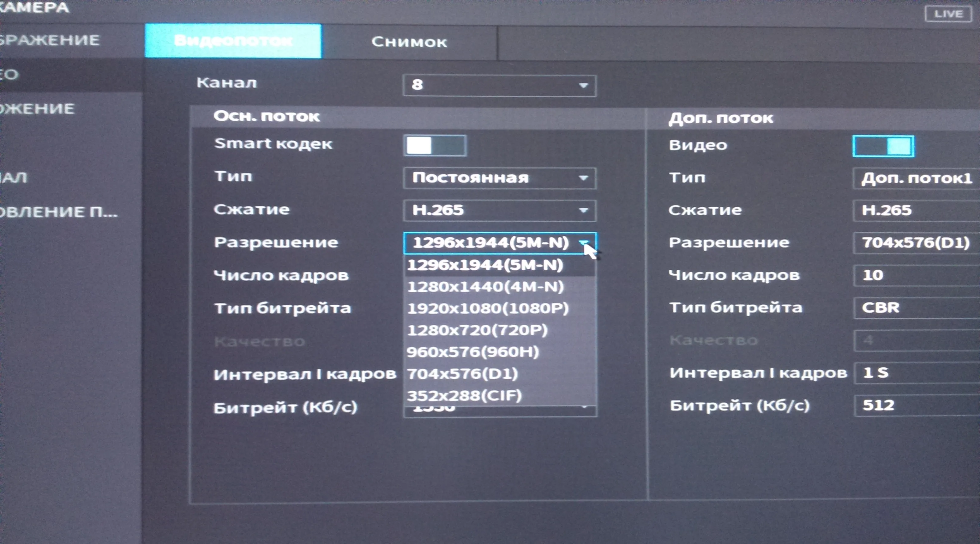
Task: Open sub stream Число кадров field showing 10
Action: (x=916, y=275)
